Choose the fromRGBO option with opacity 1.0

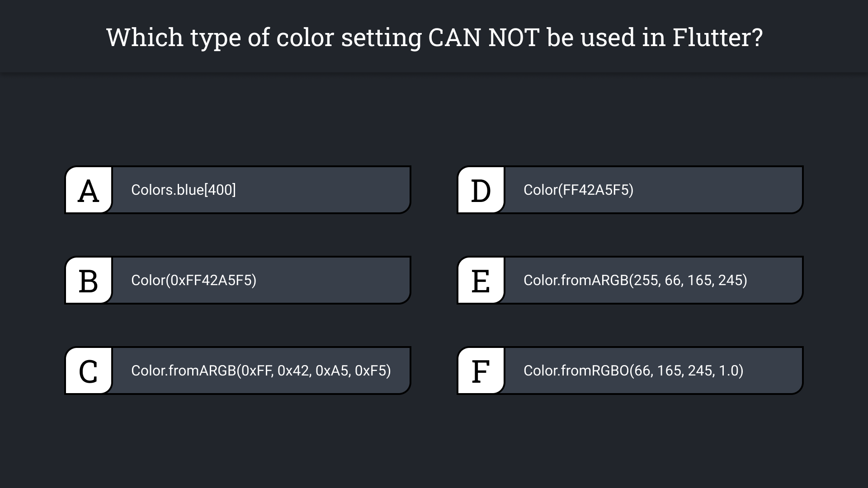(x=633, y=371)
